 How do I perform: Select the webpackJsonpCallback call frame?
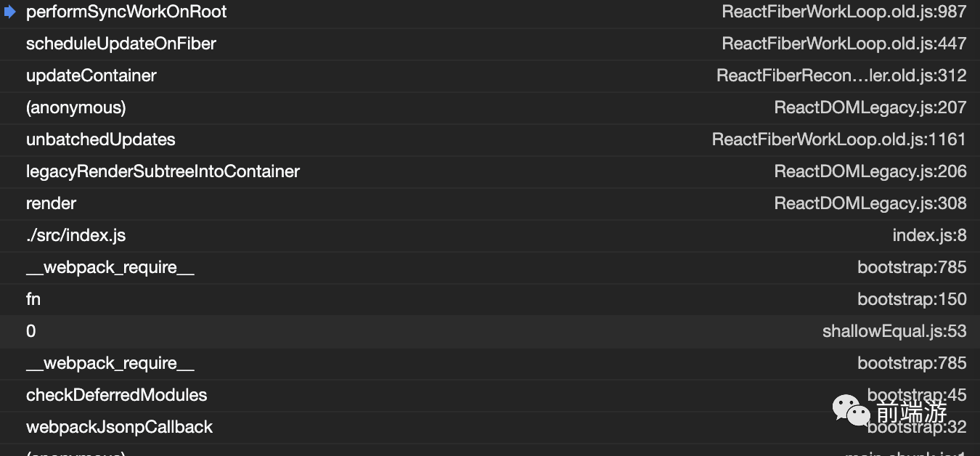coord(490,428)
